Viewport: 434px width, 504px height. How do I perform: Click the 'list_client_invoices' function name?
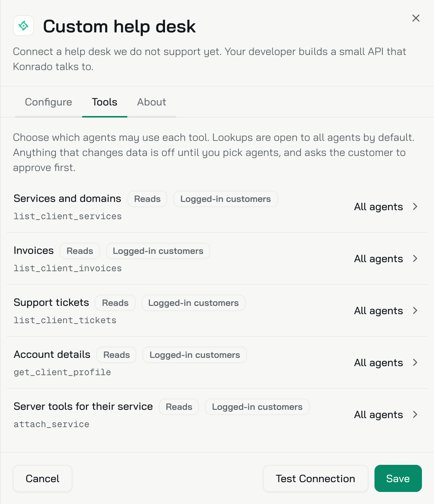(x=68, y=268)
